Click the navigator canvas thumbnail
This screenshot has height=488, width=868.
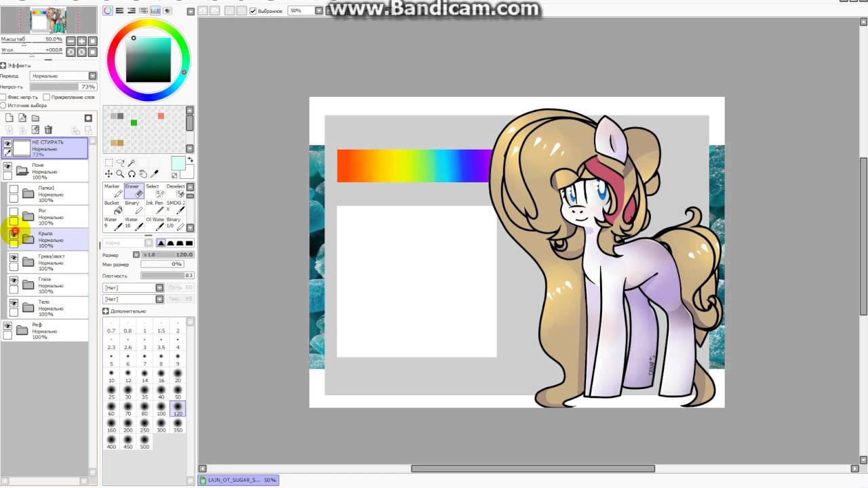coord(49,20)
